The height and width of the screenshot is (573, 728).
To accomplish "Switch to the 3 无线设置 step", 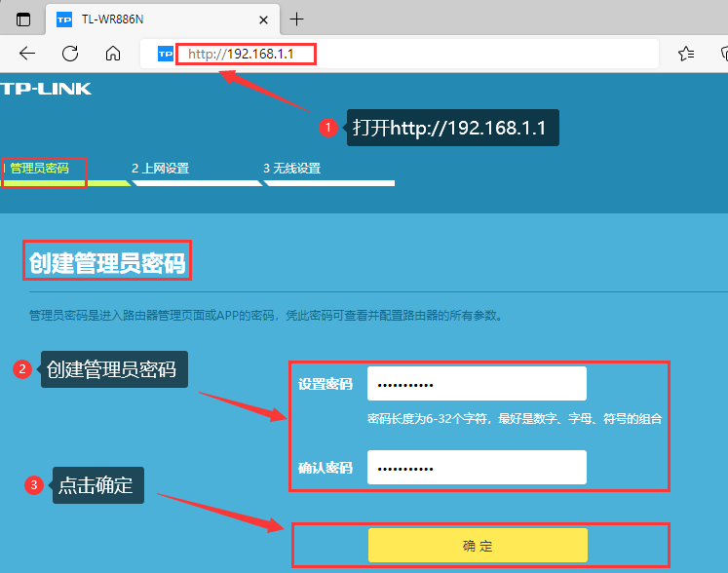I will click(x=291, y=169).
